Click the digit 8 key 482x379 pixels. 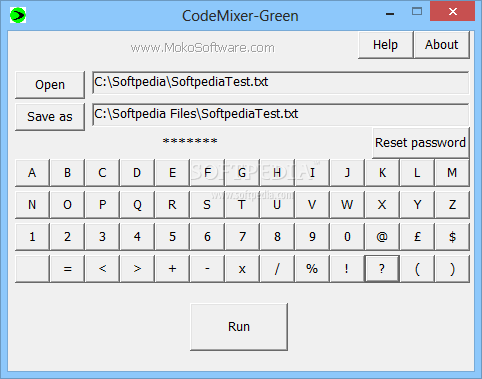click(x=277, y=237)
